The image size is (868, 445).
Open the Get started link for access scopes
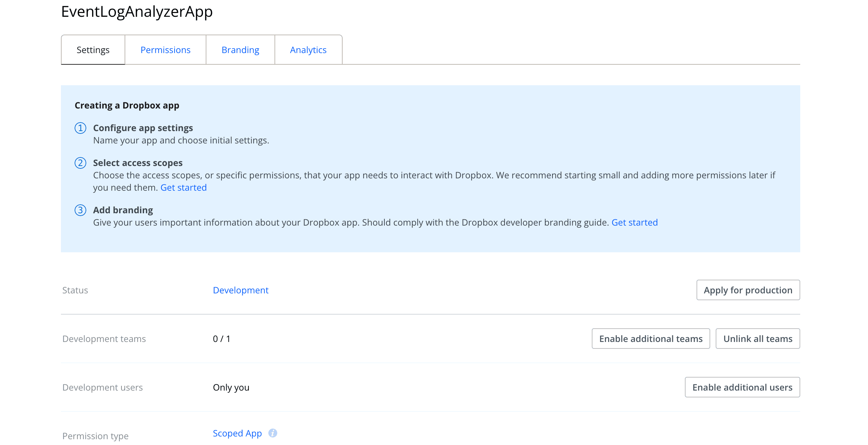[184, 187]
